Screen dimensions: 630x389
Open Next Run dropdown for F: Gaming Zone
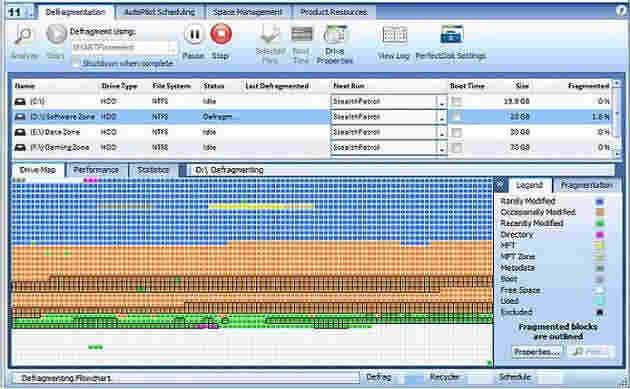[x=442, y=147]
